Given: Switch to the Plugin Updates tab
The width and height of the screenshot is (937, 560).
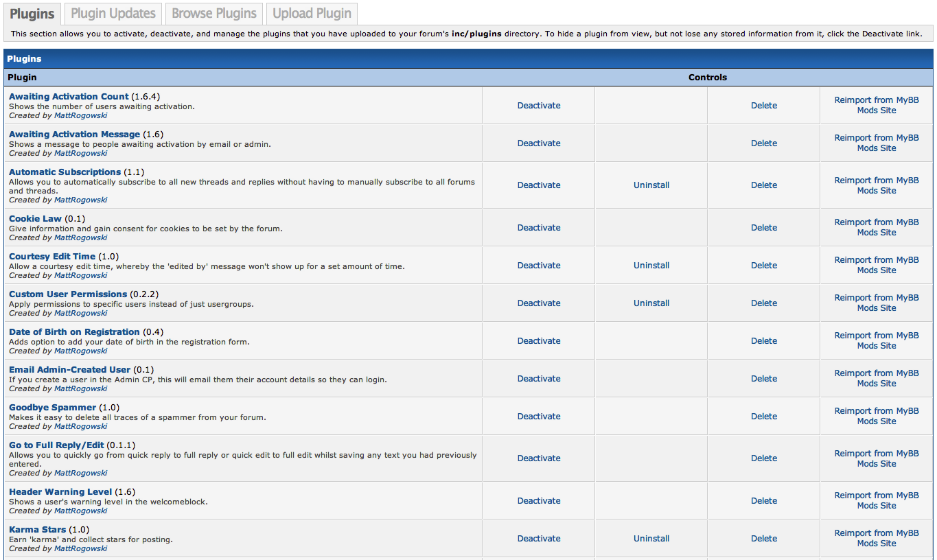Looking at the screenshot, I should tap(113, 13).
